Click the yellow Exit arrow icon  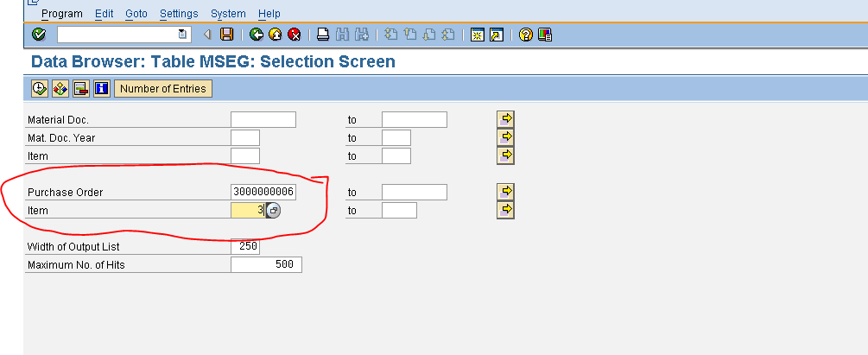point(276,35)
